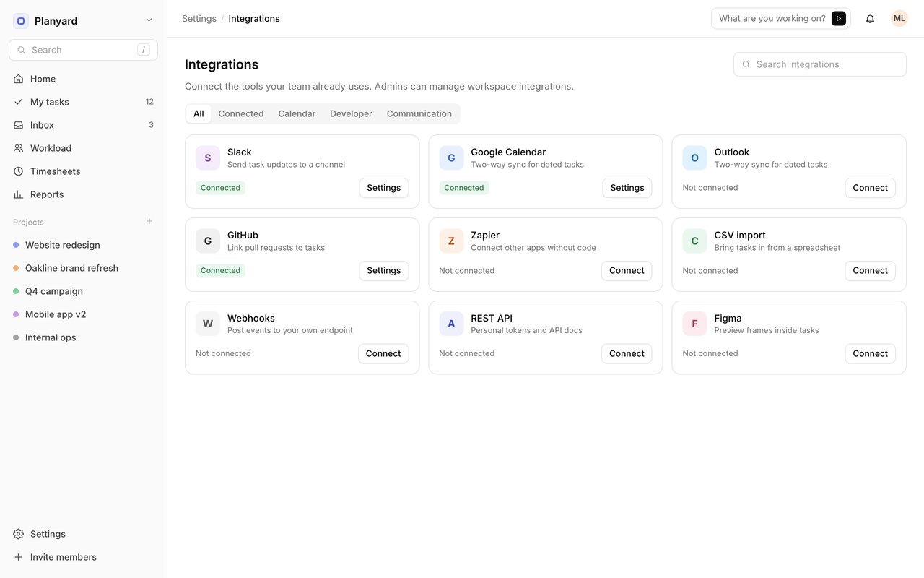Focus the sidebar Search field
The width and height of the screenshot is (924, 578).
(83, 50)
